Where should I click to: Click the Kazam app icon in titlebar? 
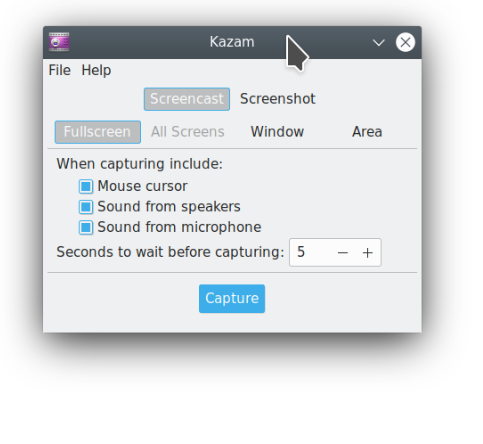(59, 42)
